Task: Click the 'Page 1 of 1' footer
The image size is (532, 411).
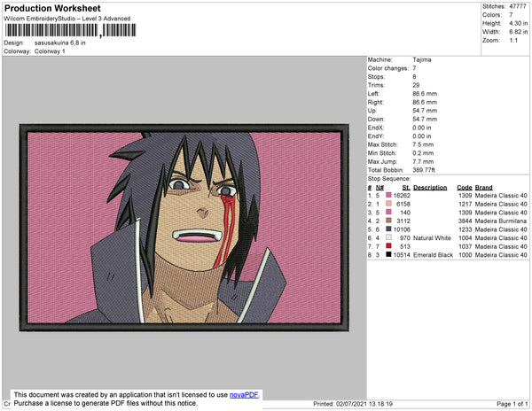Action: click(x=512, y=404)
